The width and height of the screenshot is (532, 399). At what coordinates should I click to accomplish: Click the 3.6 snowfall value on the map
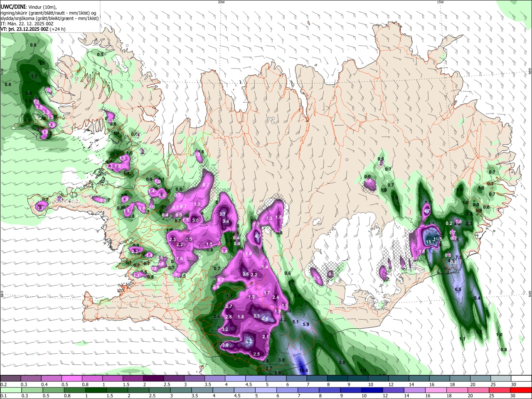pyautogui.click(x=246, y=274)
